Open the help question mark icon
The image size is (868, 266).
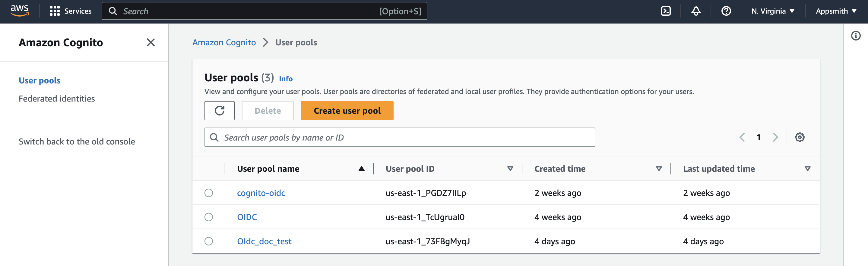(x=726, y=11)
